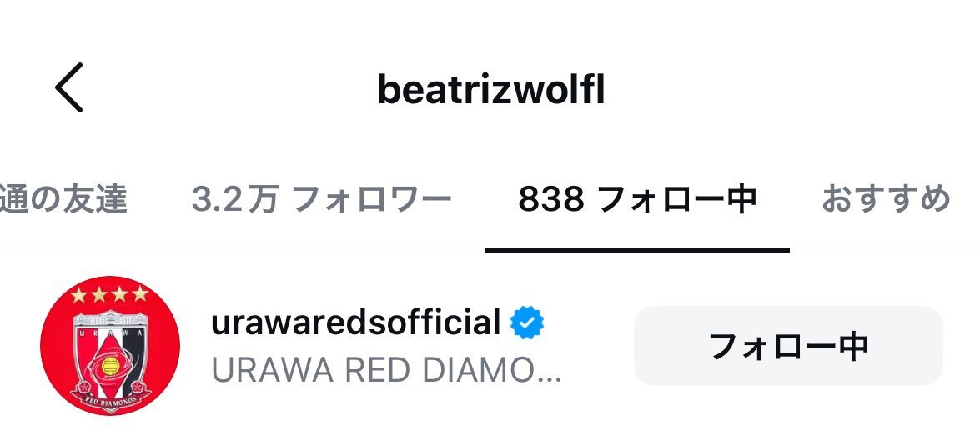Tap the URAWA RED DIAMO... display name
Screen dimensions: 980x440
pyautogui.click(x=386, y=371)
